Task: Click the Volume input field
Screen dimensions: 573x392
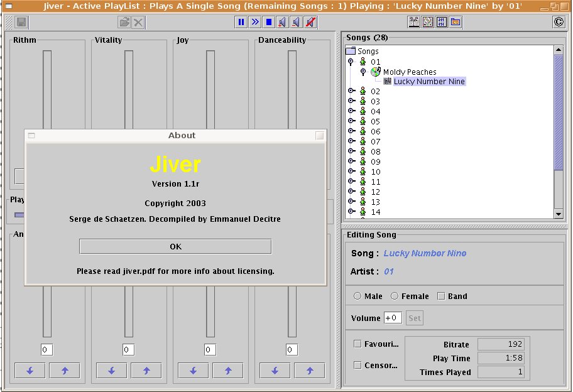Action: 393,318
